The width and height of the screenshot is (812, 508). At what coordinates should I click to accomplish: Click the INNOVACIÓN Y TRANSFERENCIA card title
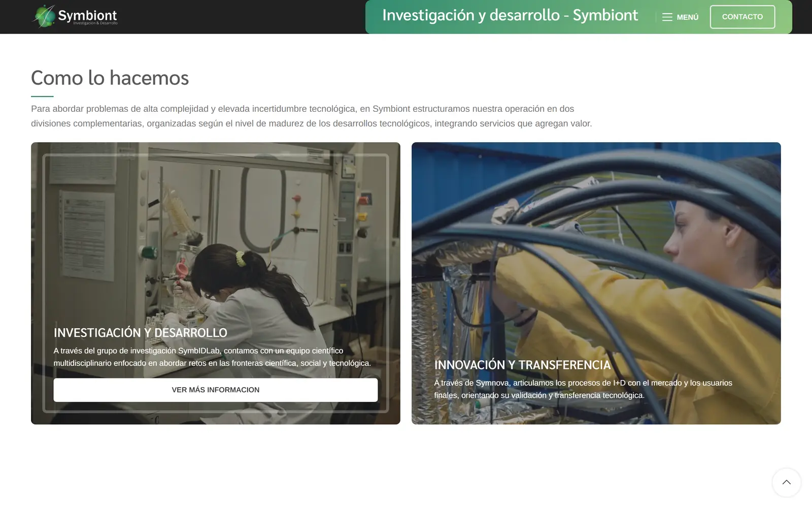(522, 365)
